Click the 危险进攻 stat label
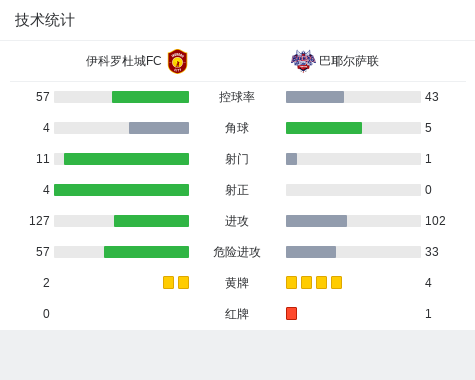The height and width of the screenshot is (380, 475). tap(237, 252)
